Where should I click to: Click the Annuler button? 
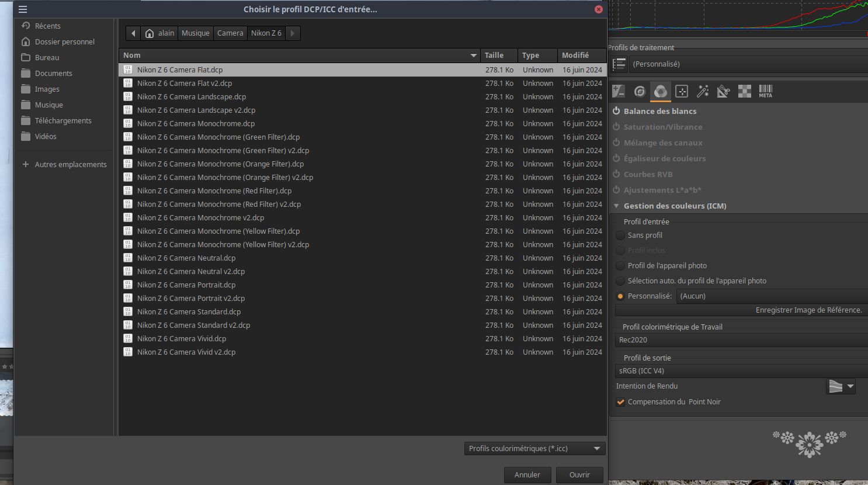(527, 475)
